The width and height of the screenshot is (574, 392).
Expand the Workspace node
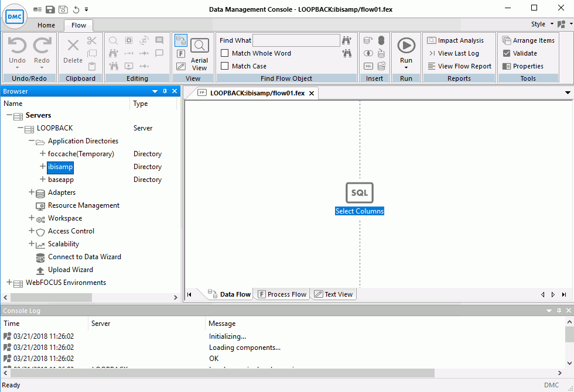(32, 218)
